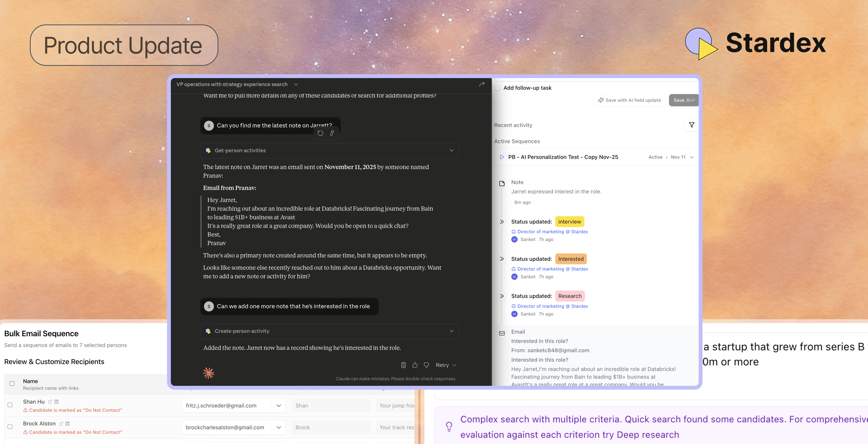The width and height of the screenshot is (868, 444).
Task: Play the PB - AI Personalization Test sequence
Action: tap(502, 157)
